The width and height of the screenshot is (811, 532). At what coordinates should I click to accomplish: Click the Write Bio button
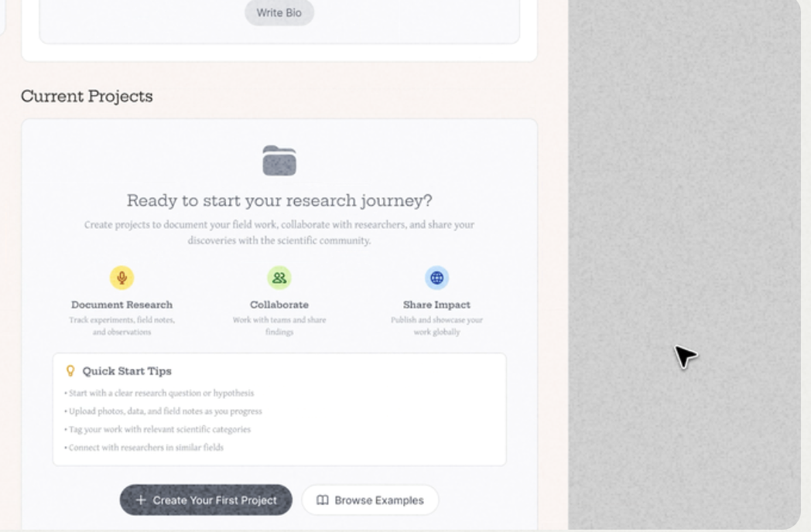(x=279, y=13)
